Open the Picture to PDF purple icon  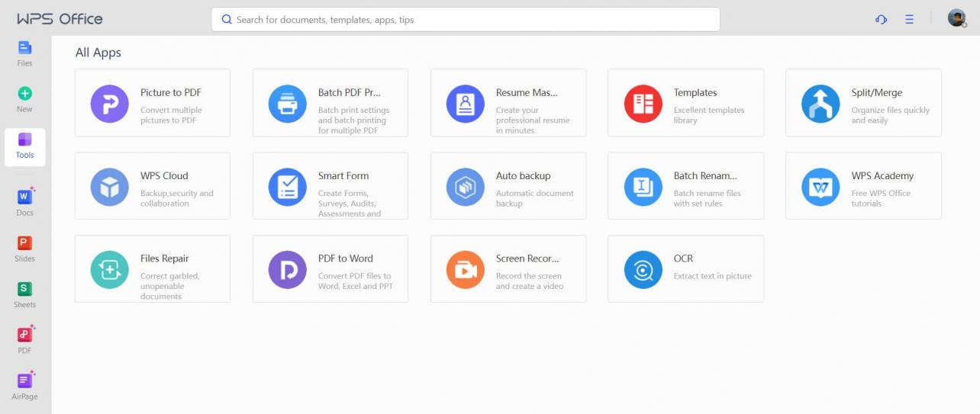tap(110, 104)
